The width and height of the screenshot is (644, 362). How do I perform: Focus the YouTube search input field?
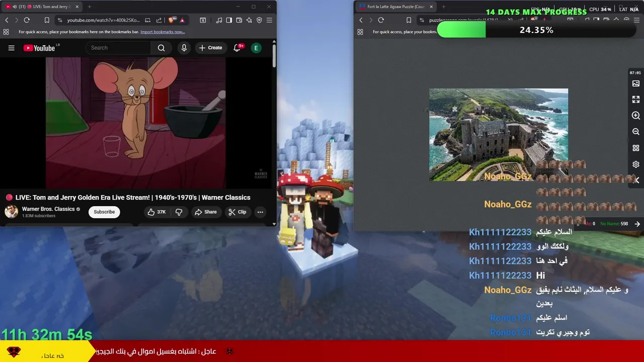point(119,48)
